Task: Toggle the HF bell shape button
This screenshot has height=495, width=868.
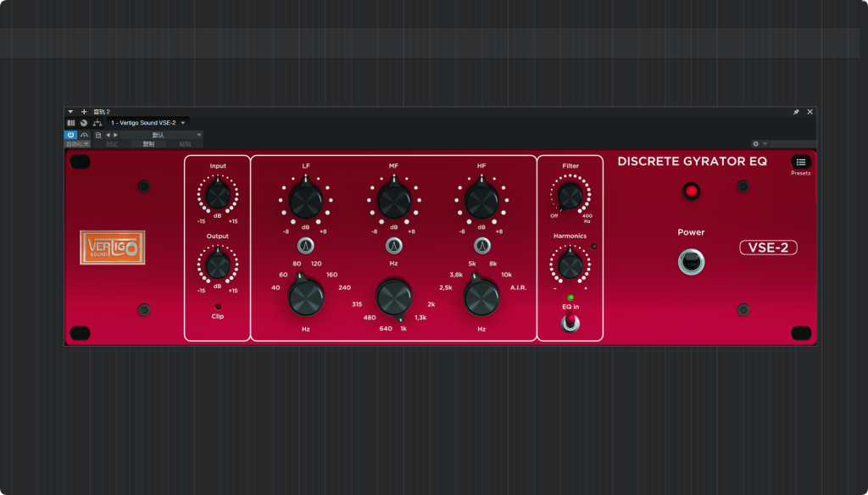Action: [x=481, y=245]
